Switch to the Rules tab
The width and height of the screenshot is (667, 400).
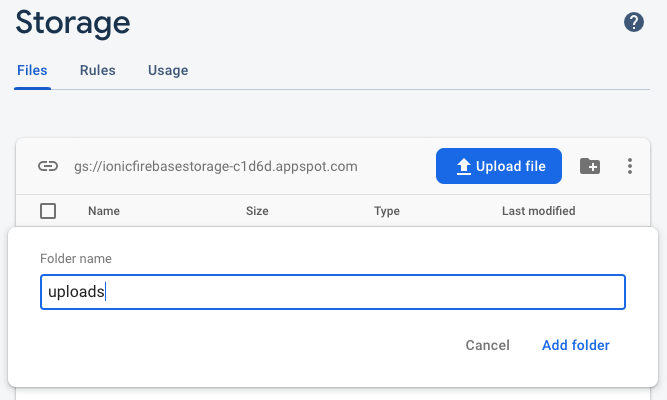coord(97,71)
